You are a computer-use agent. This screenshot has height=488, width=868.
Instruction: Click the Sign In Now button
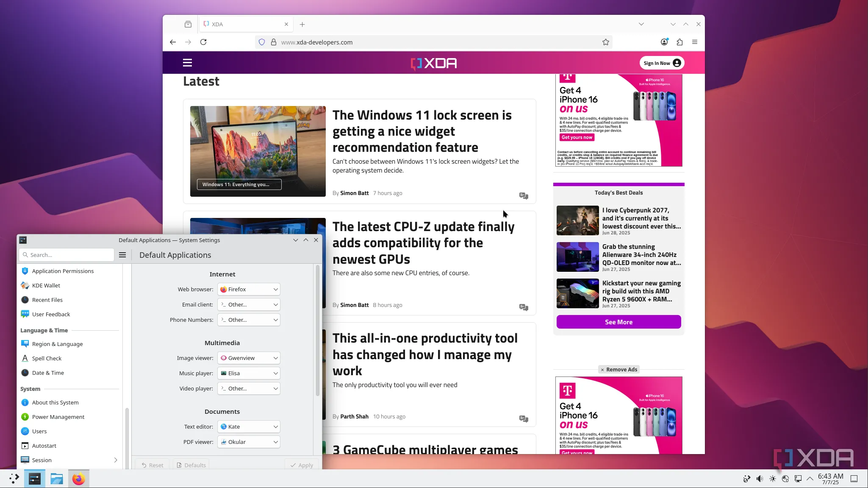coord(661,63)
